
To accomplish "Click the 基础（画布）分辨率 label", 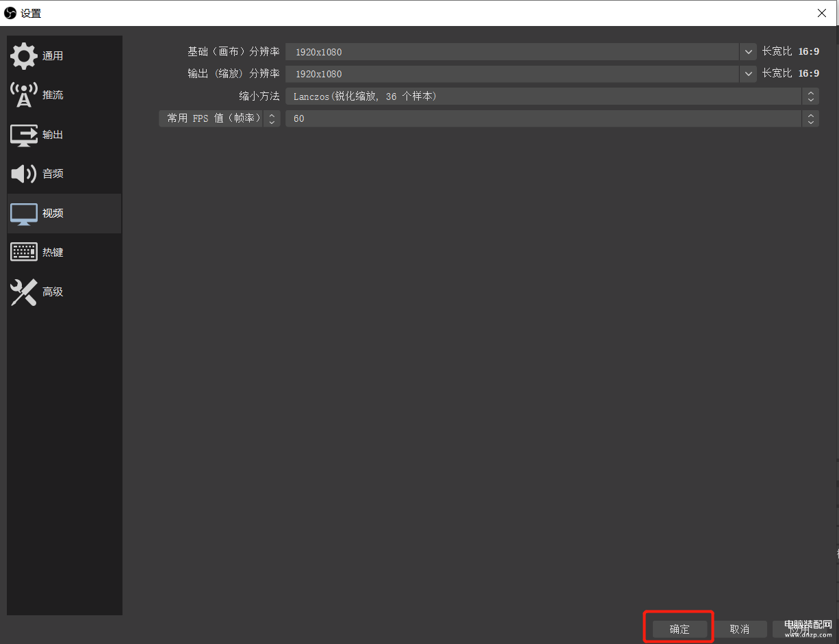I will click(x=233, y=52).
